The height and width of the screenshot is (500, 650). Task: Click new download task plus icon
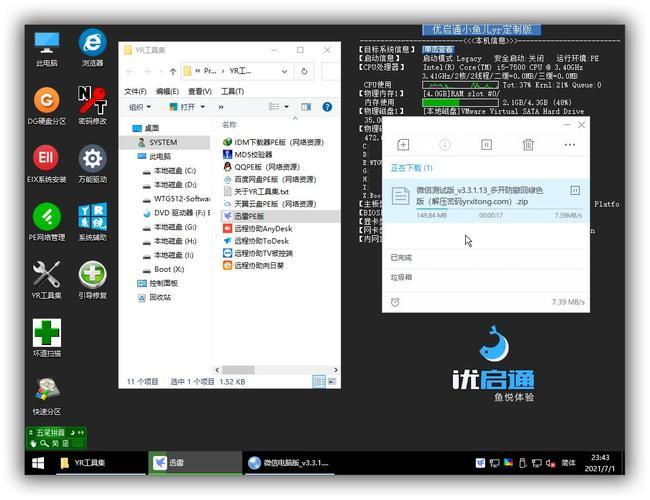[403, 145]
